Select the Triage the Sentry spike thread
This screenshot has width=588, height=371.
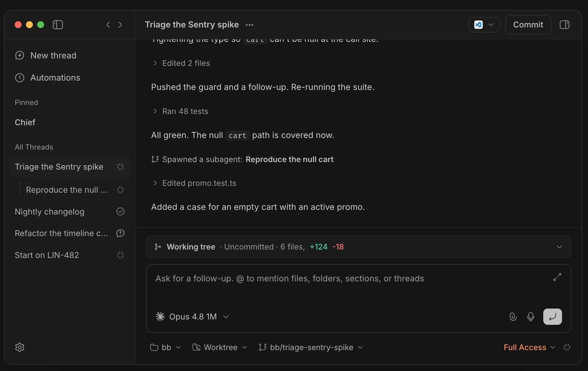[70, 167]
